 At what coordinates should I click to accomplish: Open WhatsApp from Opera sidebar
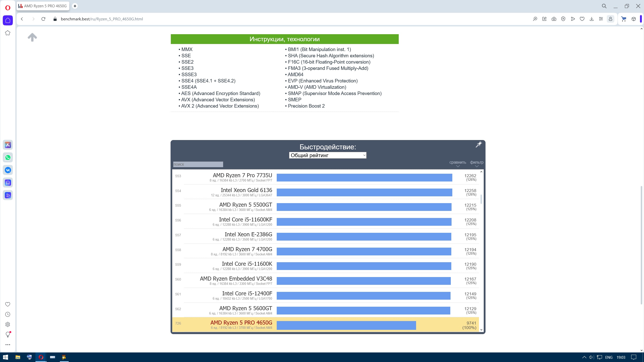point(8,158)
